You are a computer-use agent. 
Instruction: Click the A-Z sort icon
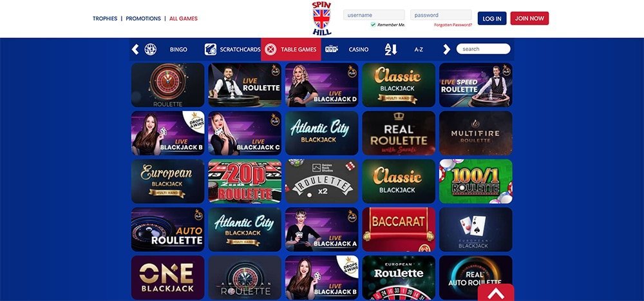coord(391,50)
